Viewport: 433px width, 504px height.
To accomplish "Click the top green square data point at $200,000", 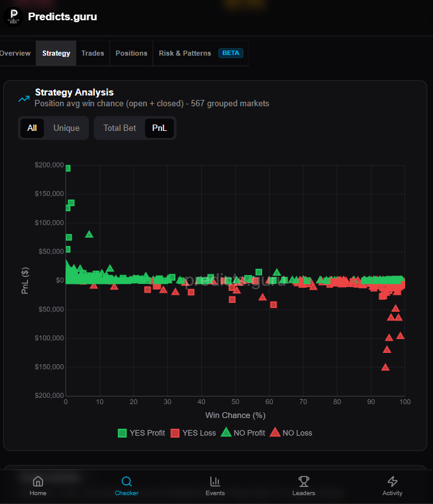I will click(68, 168).
